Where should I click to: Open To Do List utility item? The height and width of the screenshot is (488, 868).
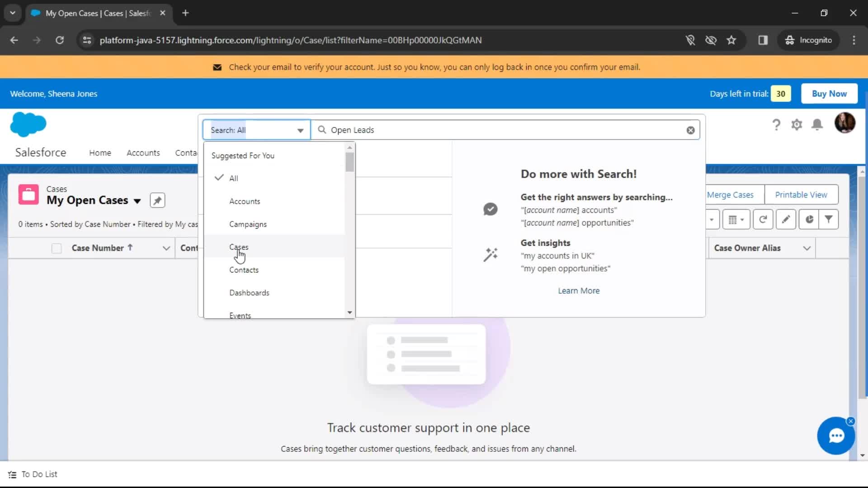(33, 474)
